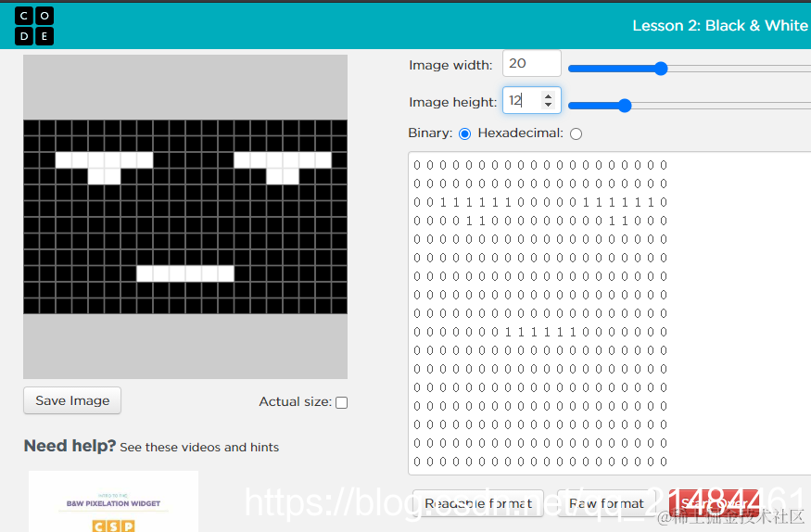Click the 'Actual size:' label text
Screen dimensions: 811x532
point(296,401)
